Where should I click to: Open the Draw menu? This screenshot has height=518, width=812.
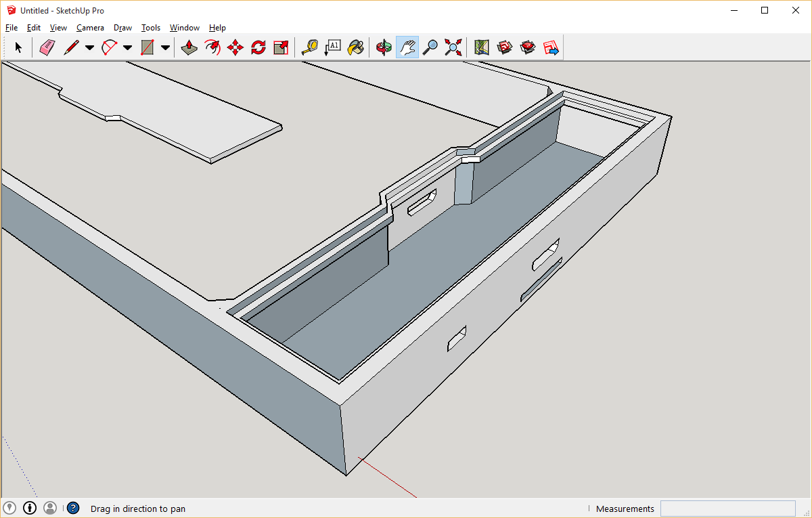pyautogui.click(x=122, y=28)
